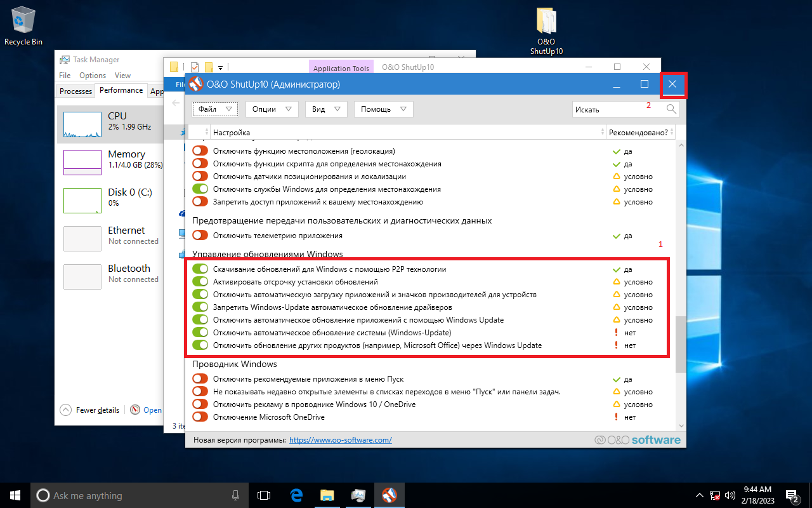Image resolution: width=812 pixels, height=508 pixels.
Task: Toggle 'Активировать отсрочку установки обновлений'
Action: [x=200, y=282]
